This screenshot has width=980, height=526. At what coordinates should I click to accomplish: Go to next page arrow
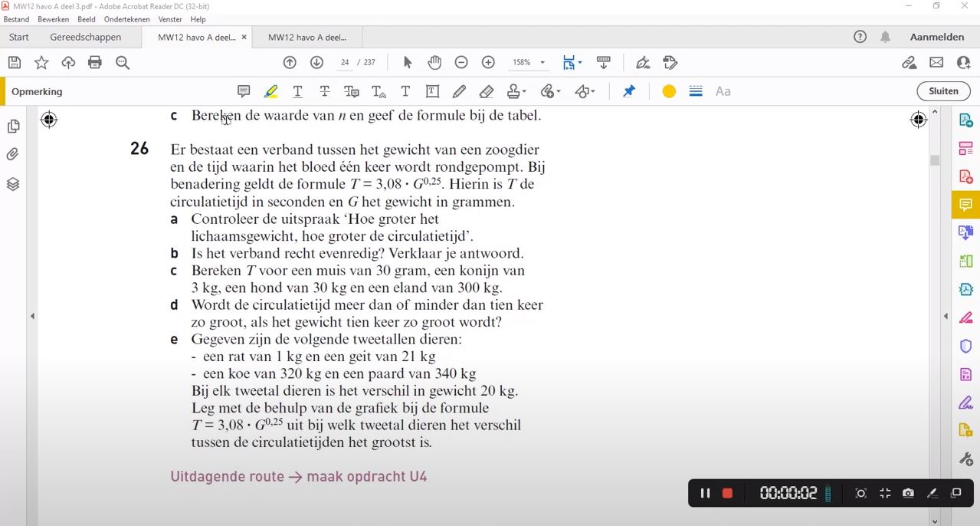316,63
